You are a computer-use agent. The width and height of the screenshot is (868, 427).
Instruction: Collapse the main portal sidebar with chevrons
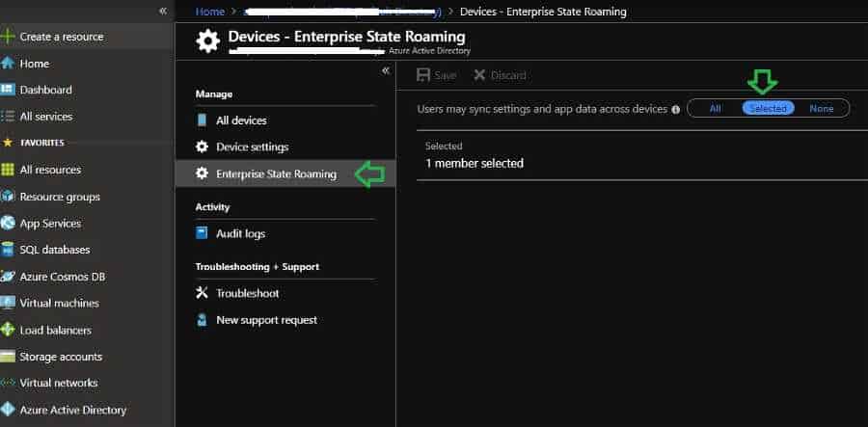pos(163,11)
